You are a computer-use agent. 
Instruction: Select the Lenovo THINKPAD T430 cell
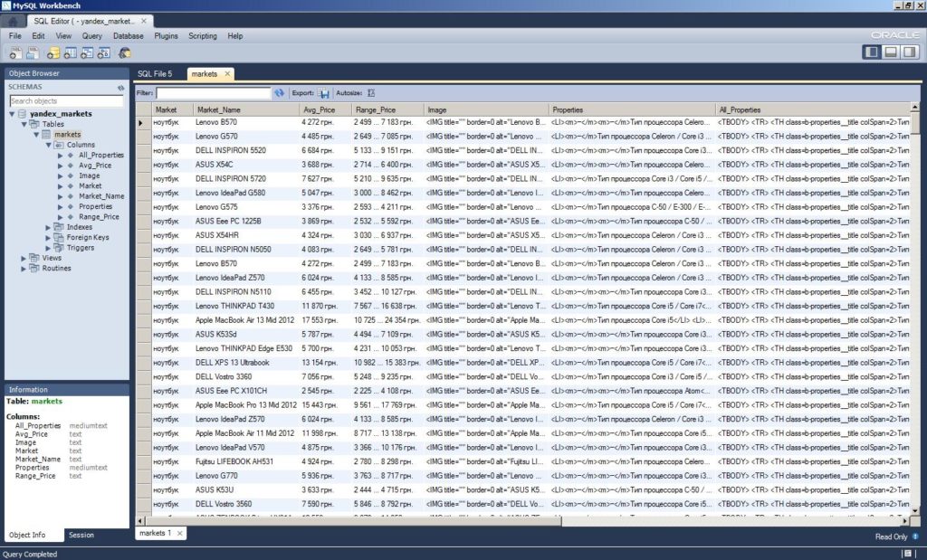pos(246,306)
